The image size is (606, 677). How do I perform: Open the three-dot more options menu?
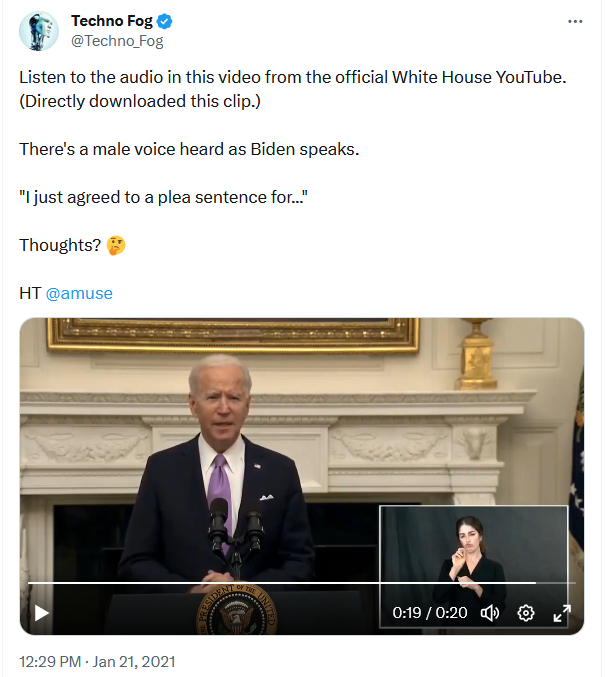pyautogui.click(x=575, y=22)
